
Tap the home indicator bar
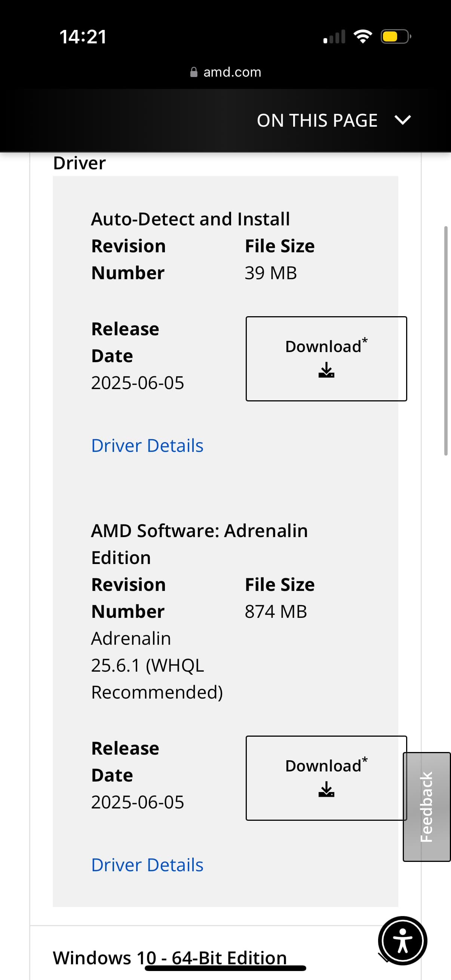point(225,968)
